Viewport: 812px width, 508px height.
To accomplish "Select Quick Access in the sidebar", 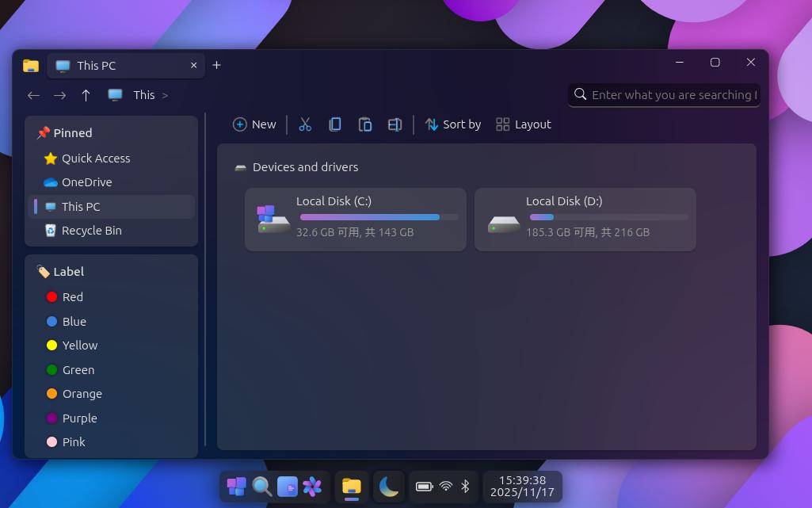I will 95,158.
